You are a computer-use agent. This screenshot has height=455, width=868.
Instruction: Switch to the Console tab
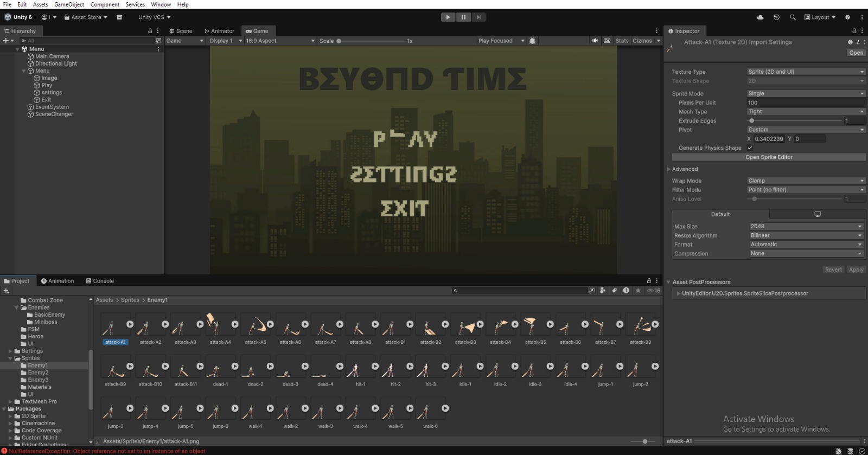(x=100, y=281)
